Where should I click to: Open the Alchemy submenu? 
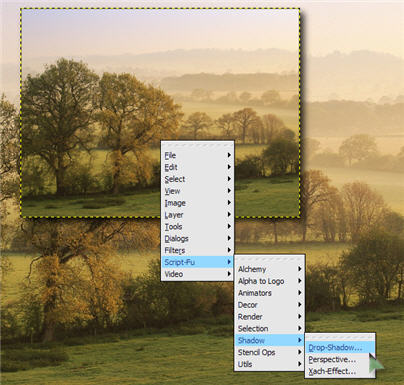[269, 269]
